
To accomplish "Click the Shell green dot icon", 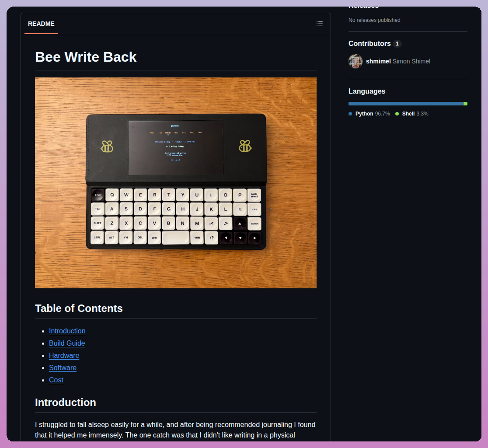I will click(397, 114).
